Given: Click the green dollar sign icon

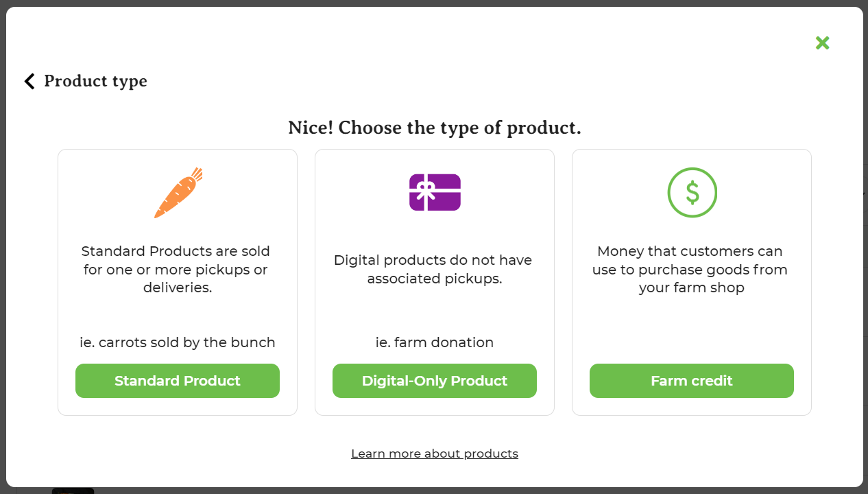Looking at the screenshot, I should [x=692, y=193].
